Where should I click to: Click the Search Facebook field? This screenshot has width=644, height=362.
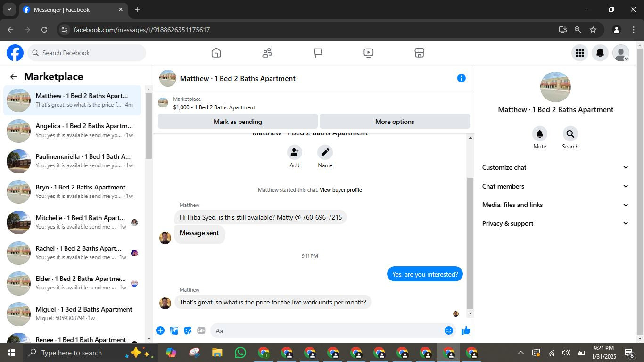(x=87, y=53)
